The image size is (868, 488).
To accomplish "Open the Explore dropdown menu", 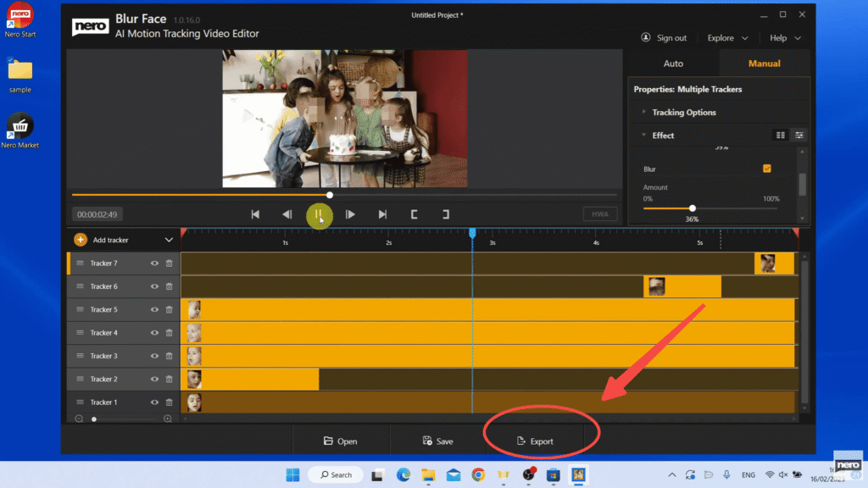I will [727, 38].
